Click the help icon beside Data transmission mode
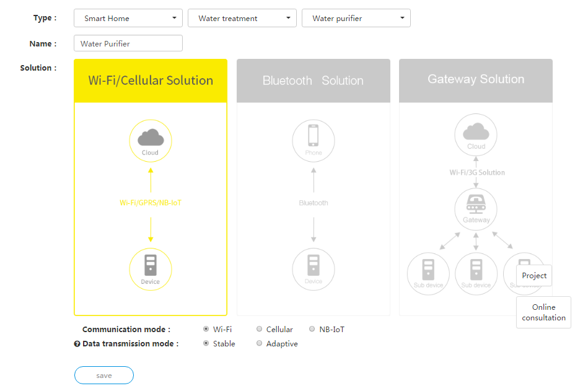Screen dimensions: 588x391 click(x=76, y=343)
